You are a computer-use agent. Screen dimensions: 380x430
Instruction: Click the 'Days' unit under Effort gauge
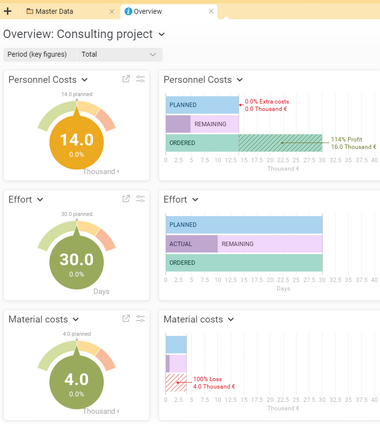pyautogui.click(x=101, y=291)
